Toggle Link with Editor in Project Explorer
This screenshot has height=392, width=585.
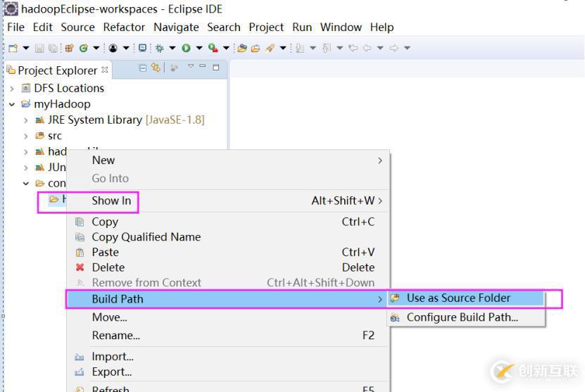pyautogui.click(x=156, y=68)
